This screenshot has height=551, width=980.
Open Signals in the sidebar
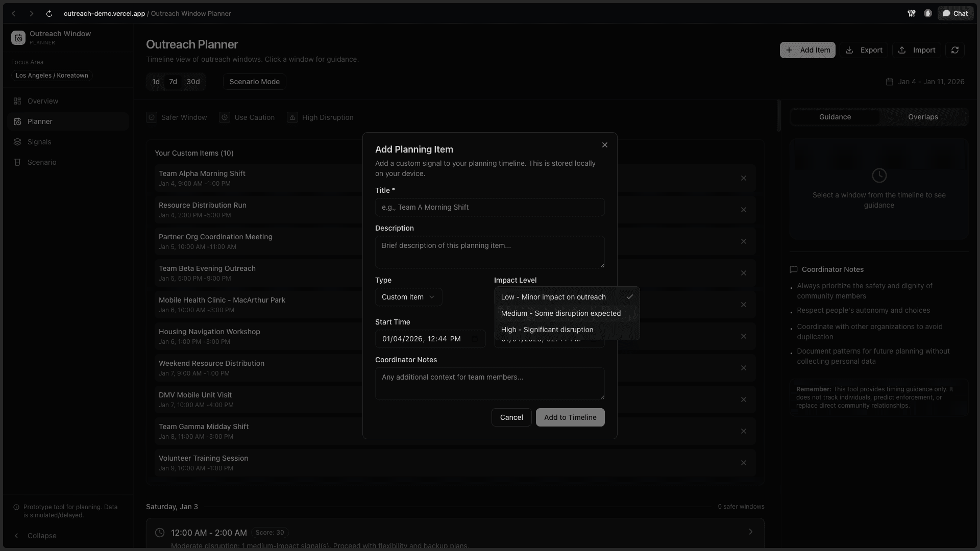coord(39,142)
